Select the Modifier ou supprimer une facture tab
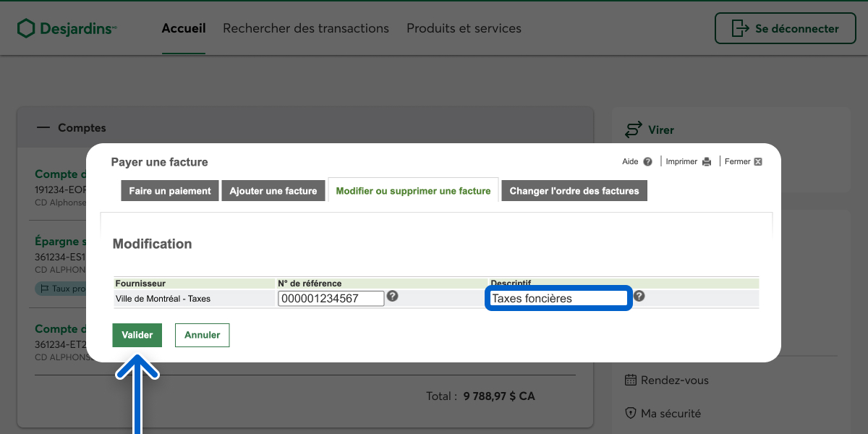The height and width of the screenshot is (434, 868). pyautogui.click(x=413, y=191)
